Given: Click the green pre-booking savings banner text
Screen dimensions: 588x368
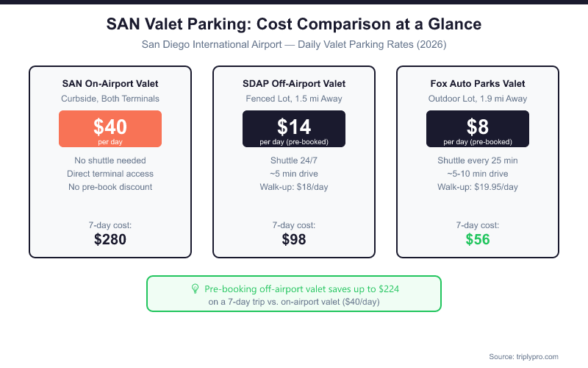Looking at the screenshot, I should (301, 289).
